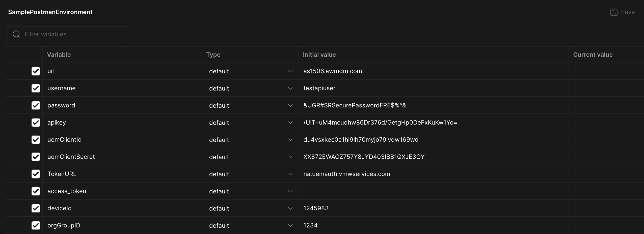This screenshot has height=234, width=644.
Task: Open the type dropdown for url
Action: point(250,71)
